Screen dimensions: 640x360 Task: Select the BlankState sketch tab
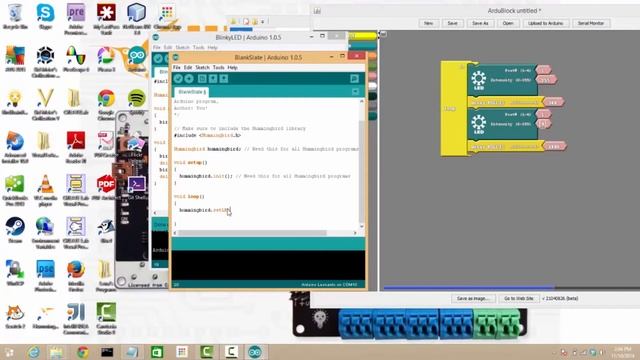[192, 92]
